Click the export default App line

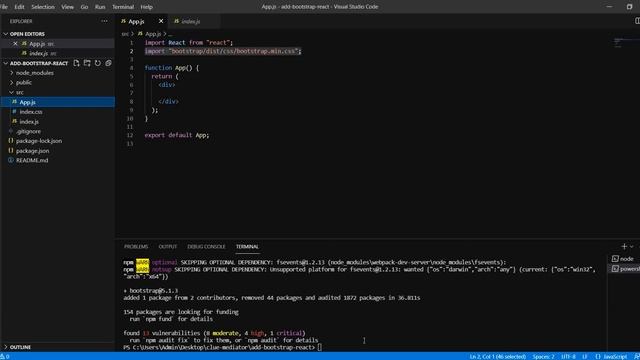(x=176, y=135)
